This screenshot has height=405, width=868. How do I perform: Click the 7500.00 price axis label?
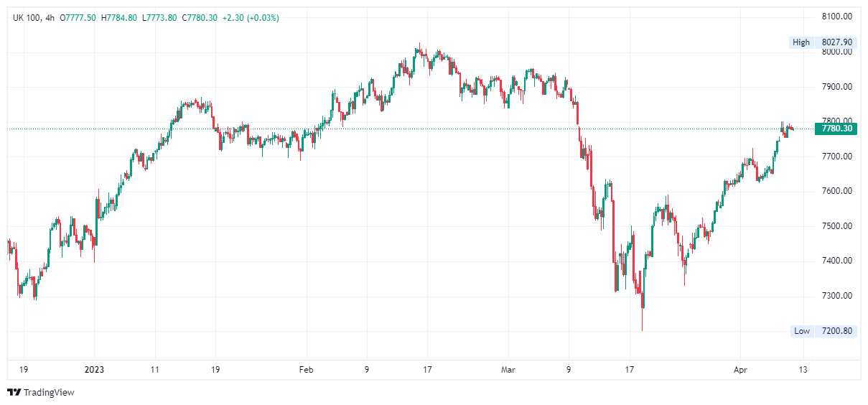836,226
